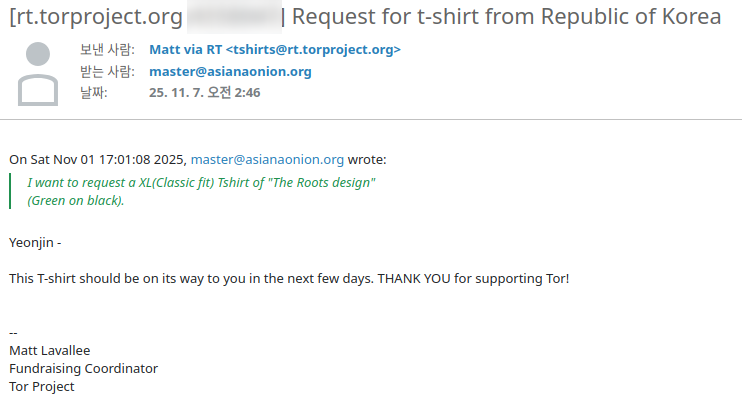The height and width of the screenshot is (411, 742).
Task: Open the master@asianaonion.org link in the quote line
Action: 267,159
